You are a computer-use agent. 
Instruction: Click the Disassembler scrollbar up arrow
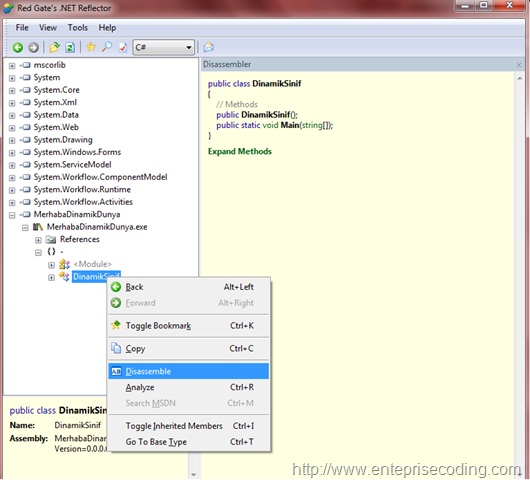click(520, 78)
